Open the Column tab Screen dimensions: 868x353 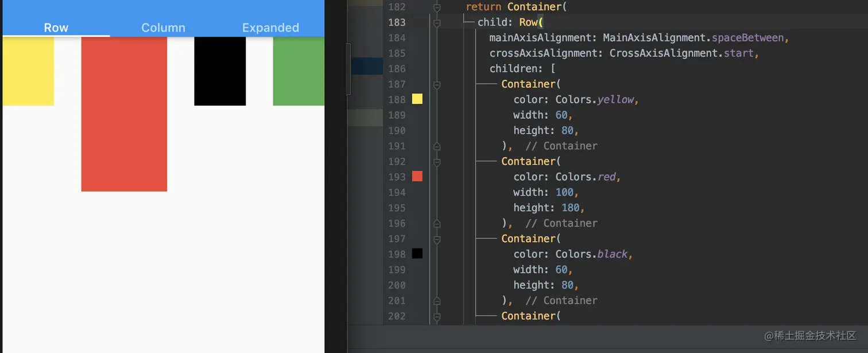(x=163, y=28)
